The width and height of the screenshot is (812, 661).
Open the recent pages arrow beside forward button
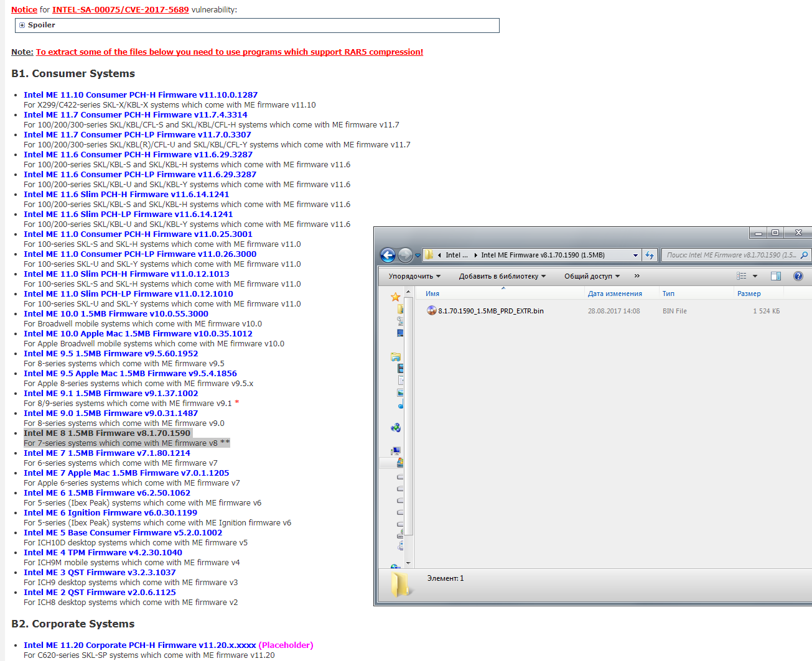(x=418, y=256)
